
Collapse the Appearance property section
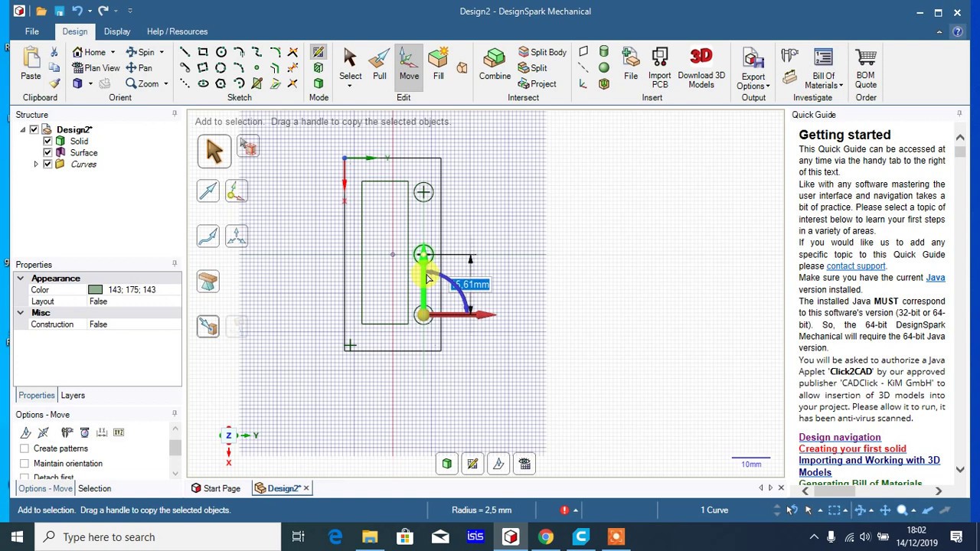click(x=21, y=279)
